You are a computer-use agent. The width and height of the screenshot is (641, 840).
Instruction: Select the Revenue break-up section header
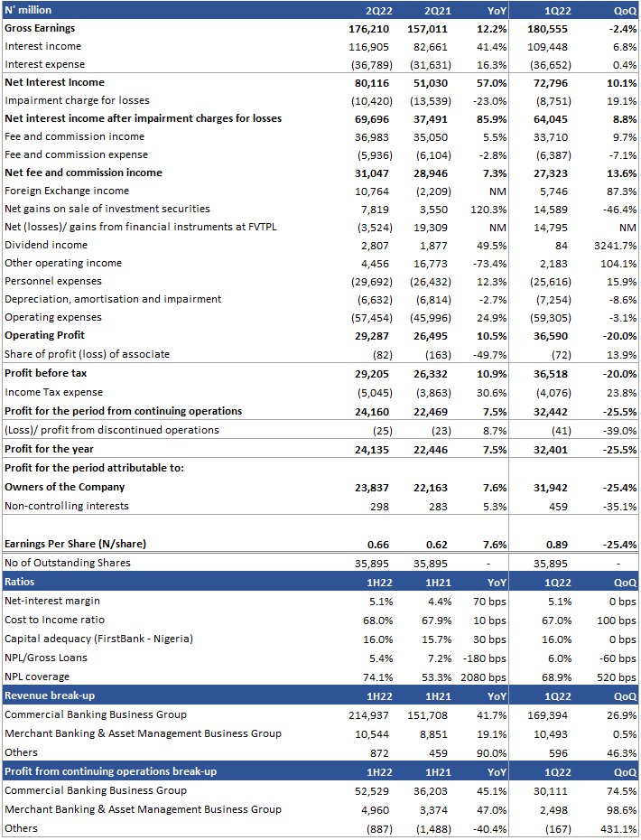point(49,695)
